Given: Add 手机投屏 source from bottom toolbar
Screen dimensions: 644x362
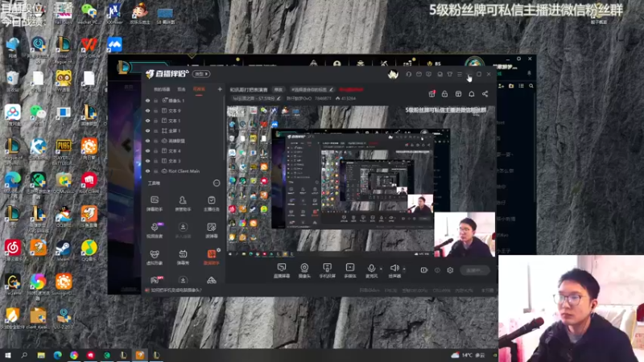Looking at the screenshot, I should [327, 270].
